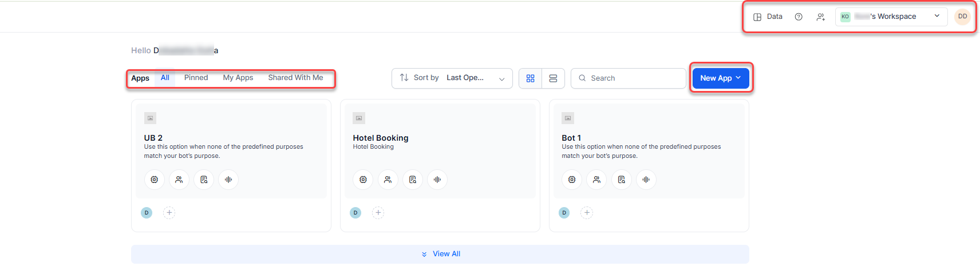Click the voice waveform icon on UB 2 card
This screenshot has width=980, height=270.
pos(228,180)
